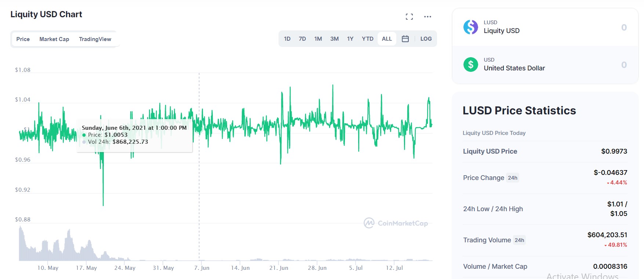Click the Liquity USD coin logo
The image size is (644, 279).
click(x=470, y=27)
